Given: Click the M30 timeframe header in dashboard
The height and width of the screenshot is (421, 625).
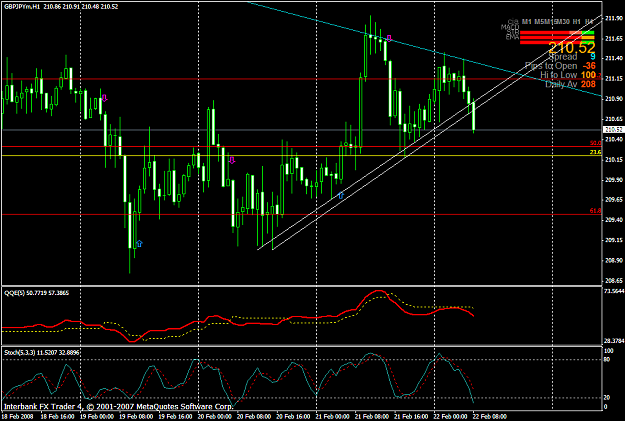Looking at the screenshot, I should 562,21.
